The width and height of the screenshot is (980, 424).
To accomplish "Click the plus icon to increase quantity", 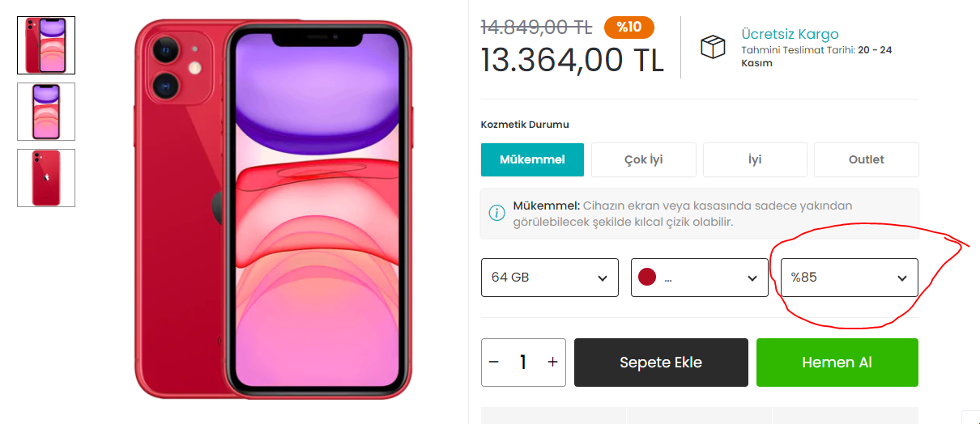I will pyautogui.click(x=552, y=363).
